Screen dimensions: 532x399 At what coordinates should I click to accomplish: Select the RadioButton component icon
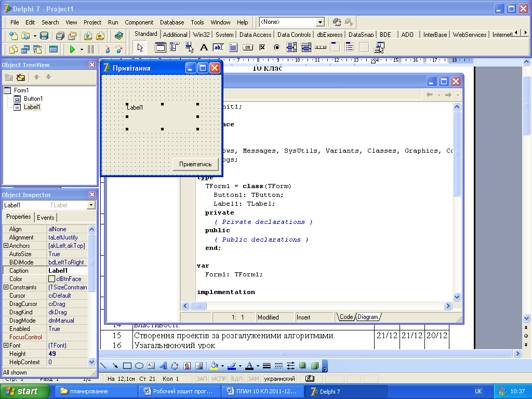click(x=277, y=47)
